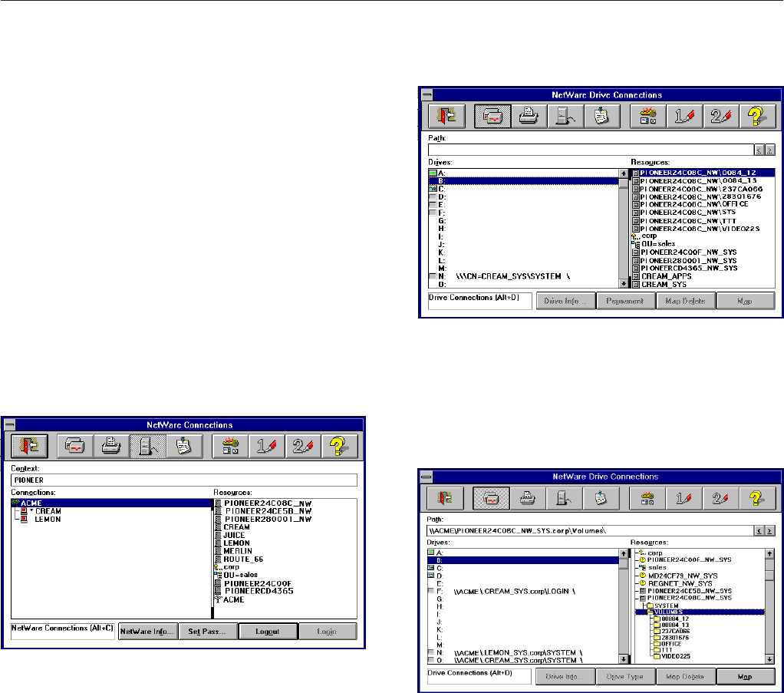Open Settings key icon in NetWare Connections window
The width and height of the screenshot is (784, 693).
230,446
